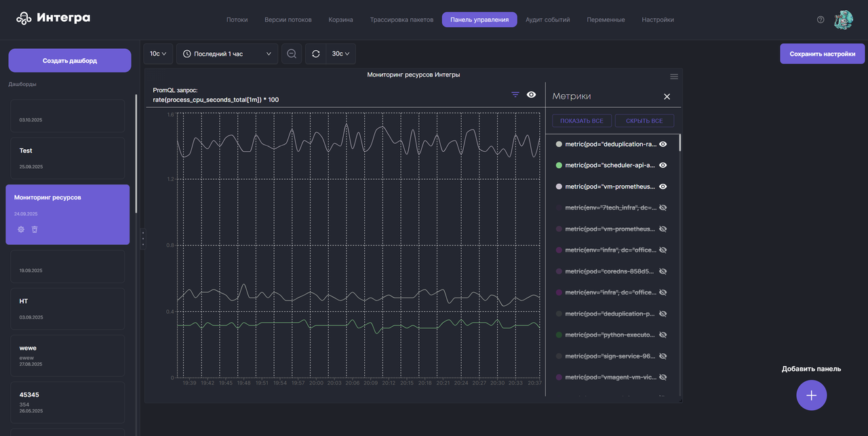
Task: Click the refresh icon next to 30с
Action: tap(316, 54)
